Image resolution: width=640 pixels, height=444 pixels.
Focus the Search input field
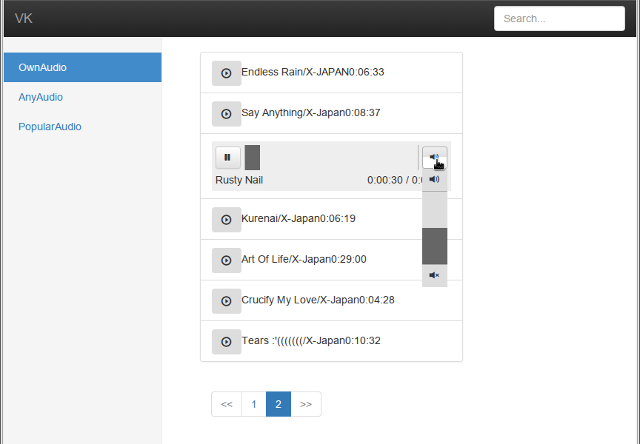pyautogui.click(x=559, y=18)
